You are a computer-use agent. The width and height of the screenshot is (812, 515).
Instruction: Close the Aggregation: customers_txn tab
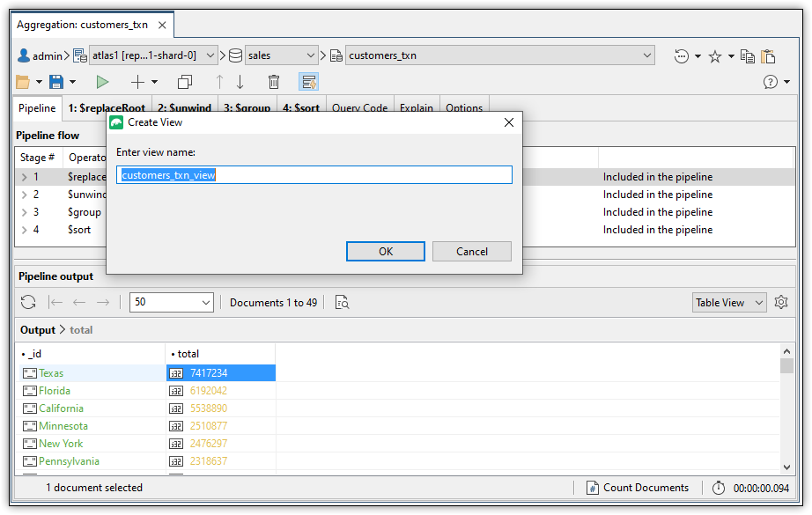[162, 25]
